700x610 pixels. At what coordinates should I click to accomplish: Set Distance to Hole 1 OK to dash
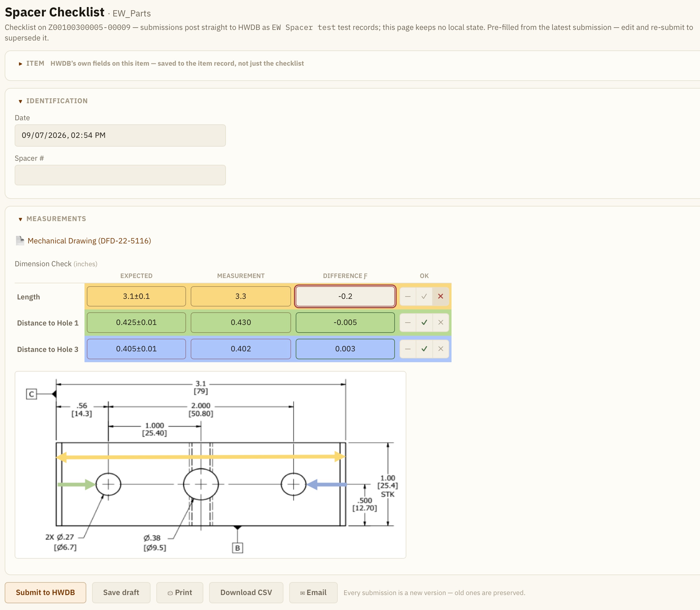(408, 323)
